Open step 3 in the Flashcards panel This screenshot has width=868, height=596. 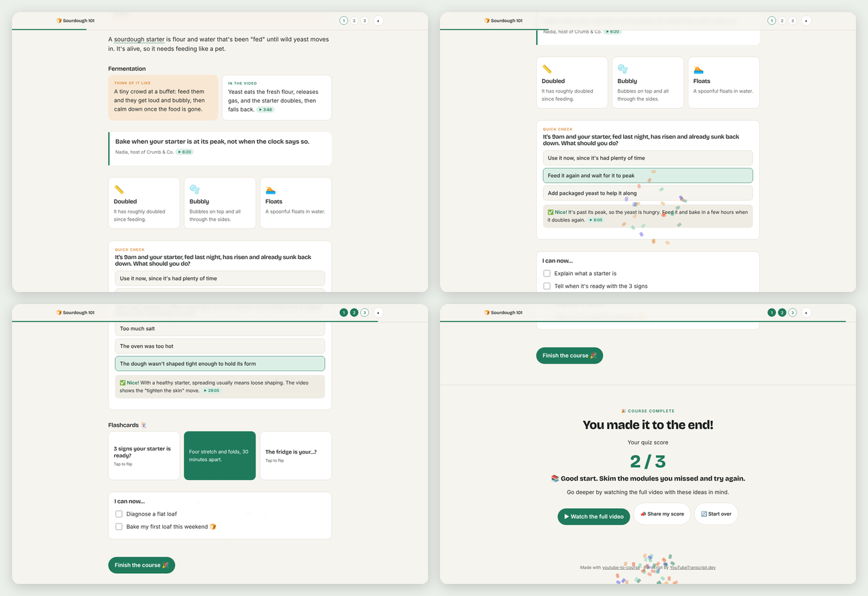tap(364, 313)
